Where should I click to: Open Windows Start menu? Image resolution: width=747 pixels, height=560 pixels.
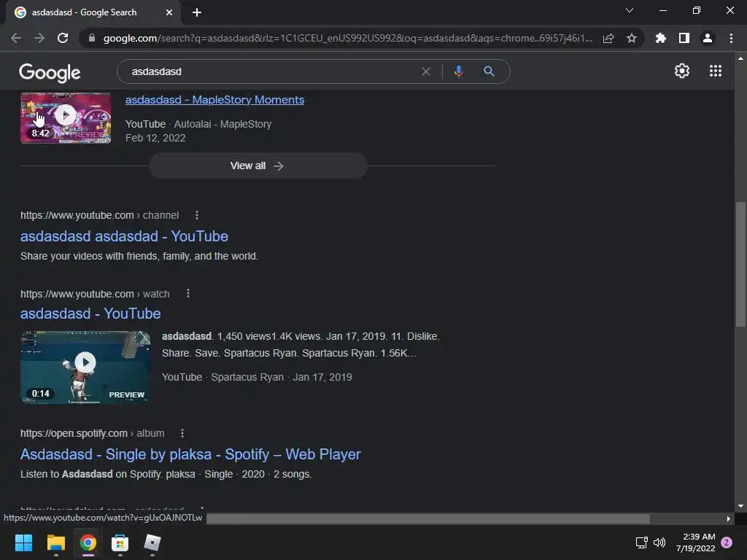[x=23, y=542]
